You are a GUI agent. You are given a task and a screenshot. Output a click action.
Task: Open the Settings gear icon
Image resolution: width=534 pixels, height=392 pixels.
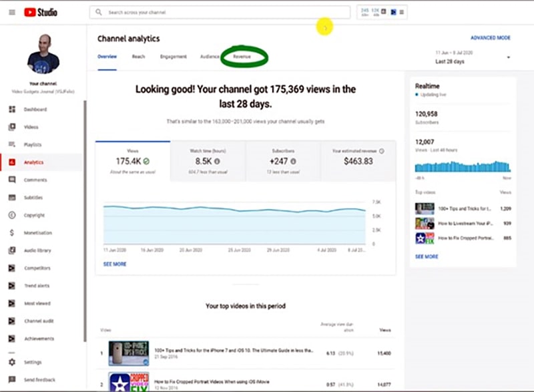(12, 362)
